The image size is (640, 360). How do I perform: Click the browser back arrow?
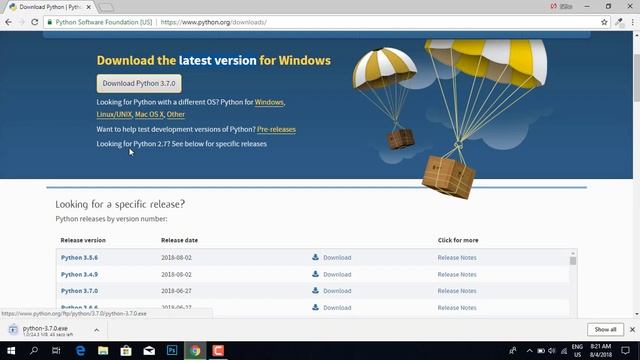pyautogui.click(x=9, y=22)
